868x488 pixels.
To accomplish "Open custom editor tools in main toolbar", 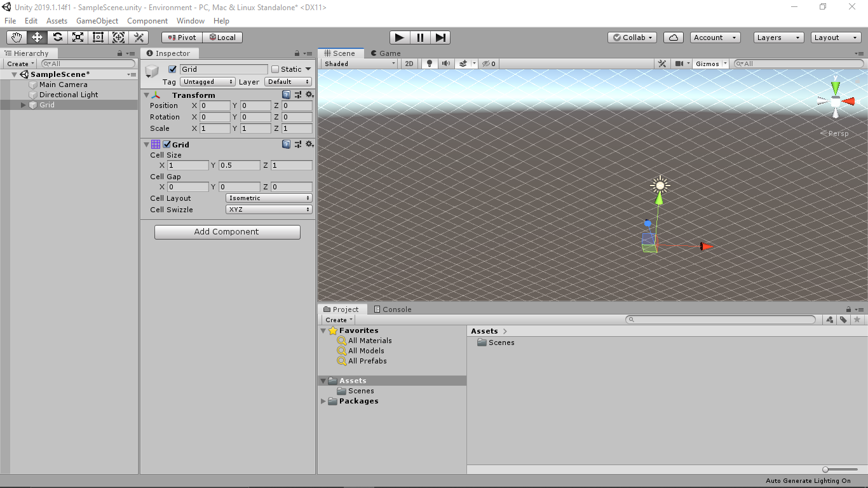I will [139, 37].
